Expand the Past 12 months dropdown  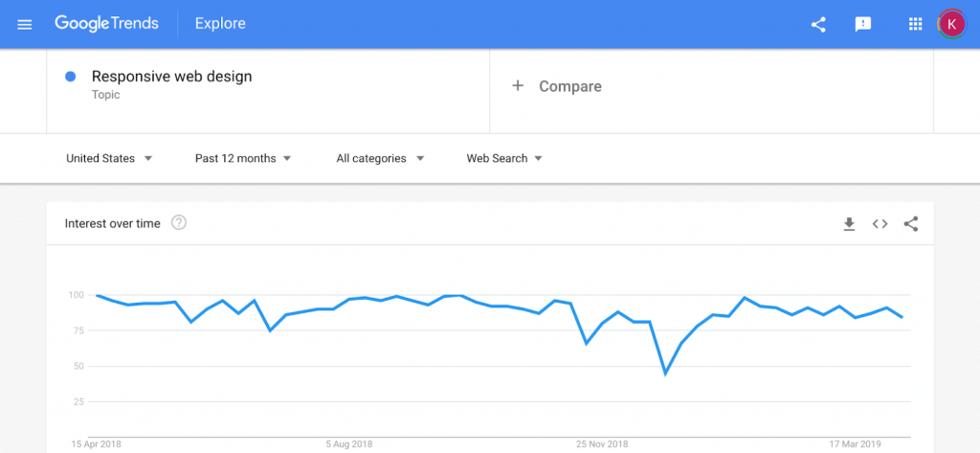click(x=243, y=158)
